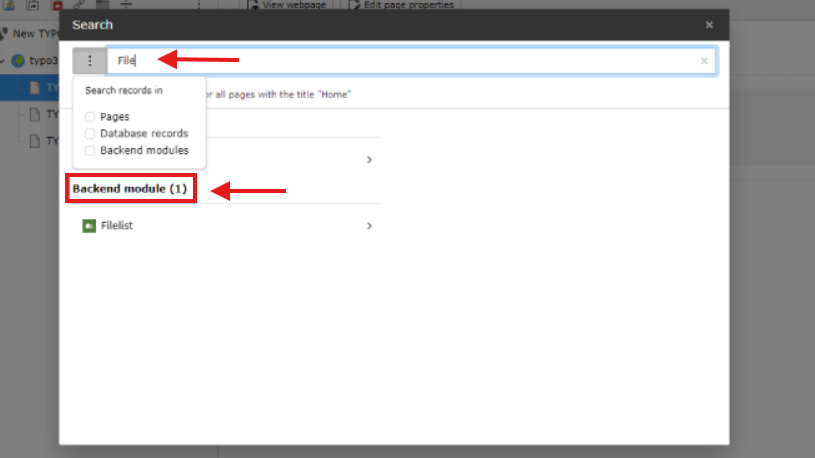The height and width of the screenshot is (458, 815).
Task: Click the third page document icon in tree
Action: point(35,141)
